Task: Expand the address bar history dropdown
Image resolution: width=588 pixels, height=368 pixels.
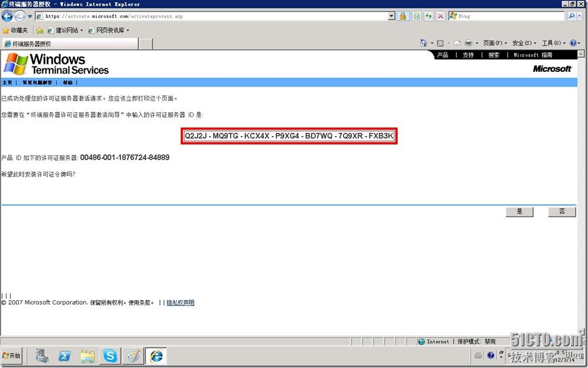Action: [391, 16]
